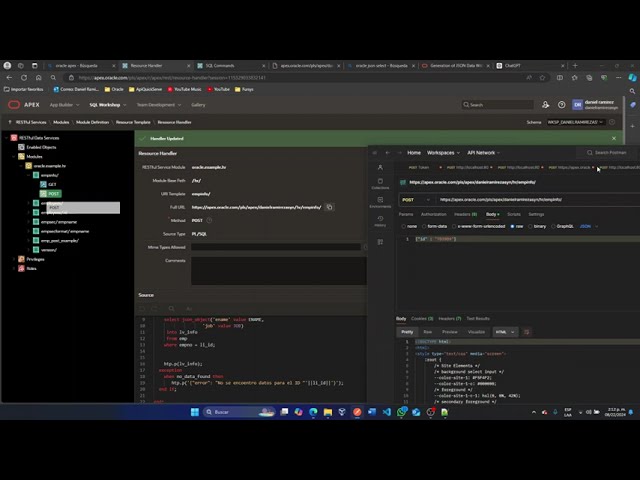The width and height of the screenshot is (640, 480).
Task: Select the GET handler tree item
Action: click(x=49, y=184)
